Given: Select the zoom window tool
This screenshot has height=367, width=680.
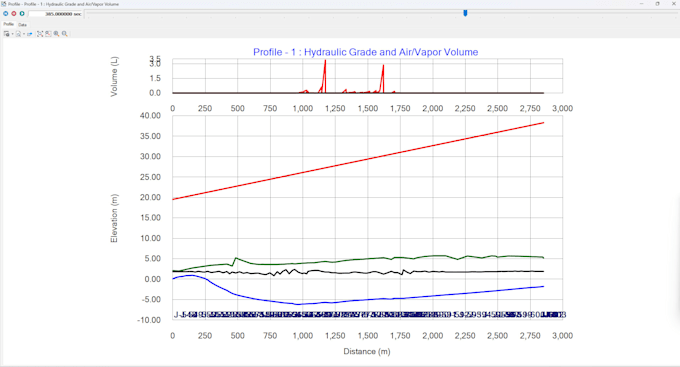Looking at the screenshot, I should (48, 33).
